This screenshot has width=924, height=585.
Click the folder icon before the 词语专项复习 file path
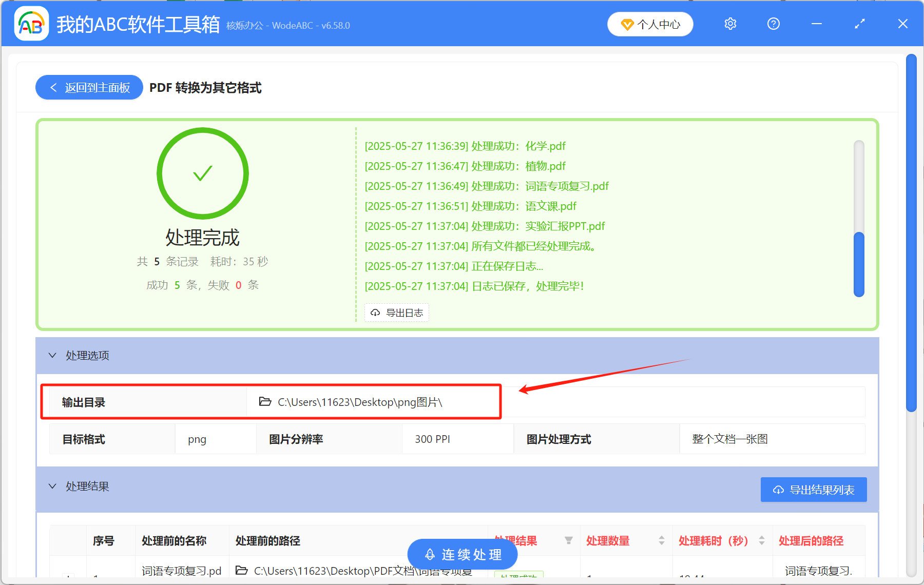241,570
